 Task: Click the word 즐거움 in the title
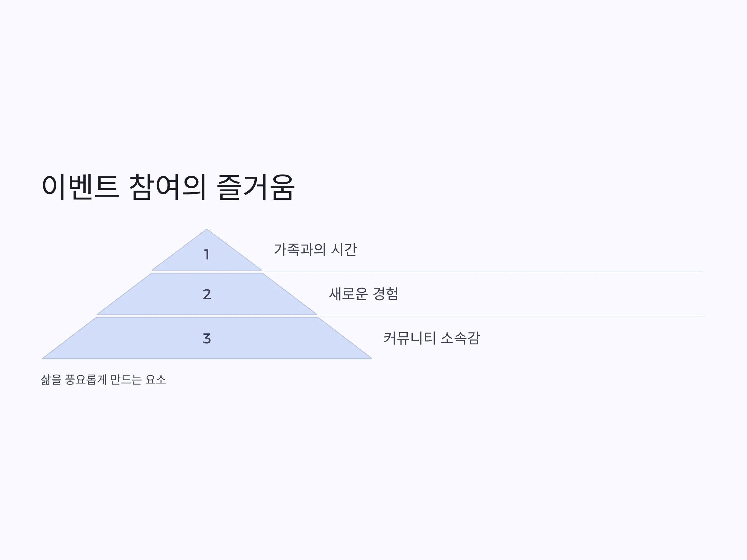click(x=256, y=187)
